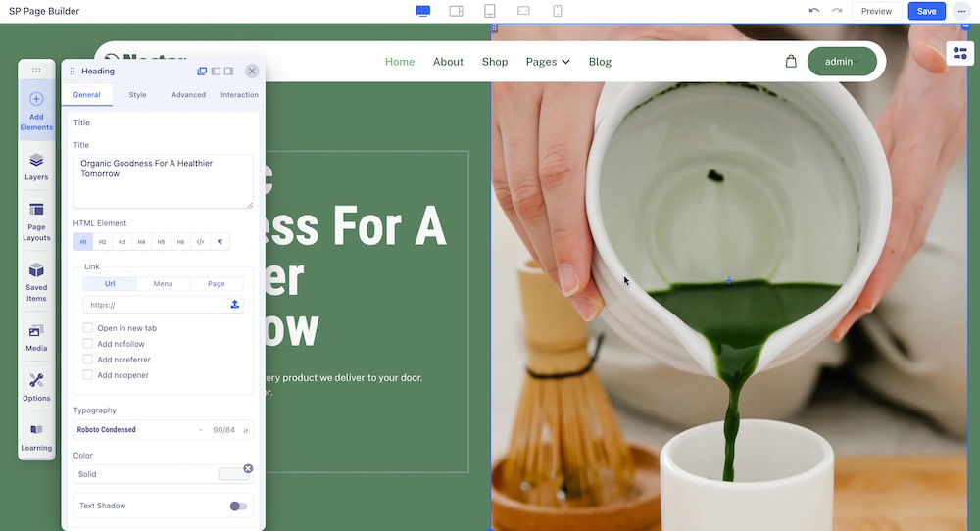Open the admin account dropdown
The image size is (980, 531).
point(842,61)
